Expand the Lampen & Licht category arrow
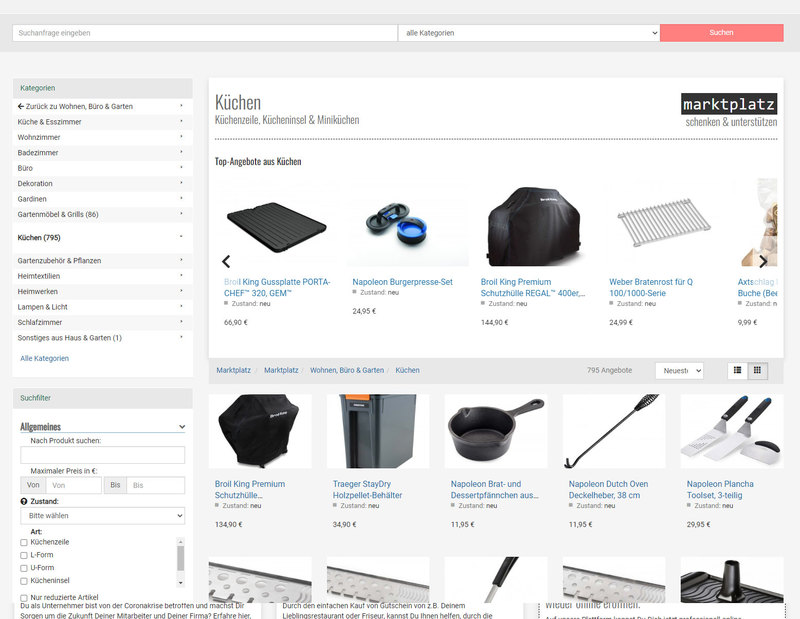 (x=181, y=306)
